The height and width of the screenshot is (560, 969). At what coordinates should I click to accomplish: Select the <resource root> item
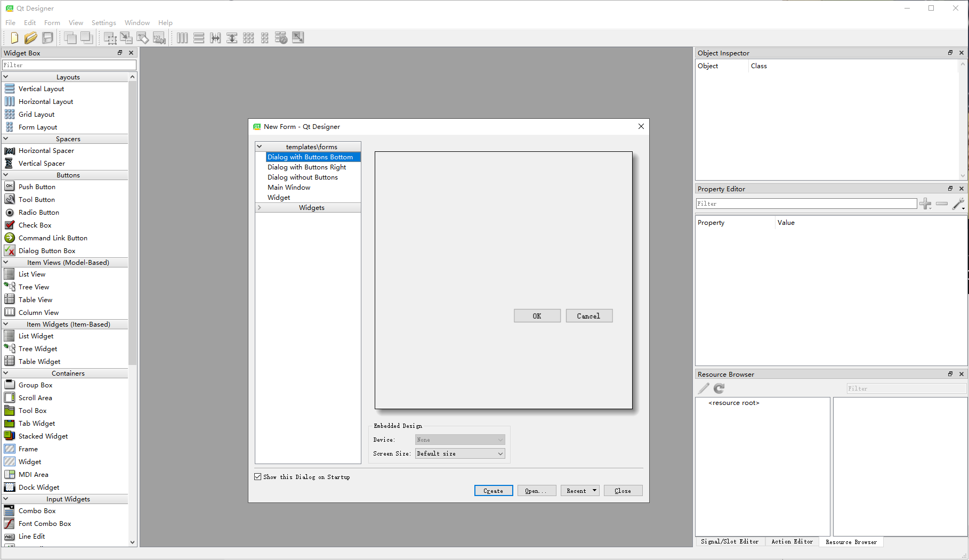click(x=734, y=403)
